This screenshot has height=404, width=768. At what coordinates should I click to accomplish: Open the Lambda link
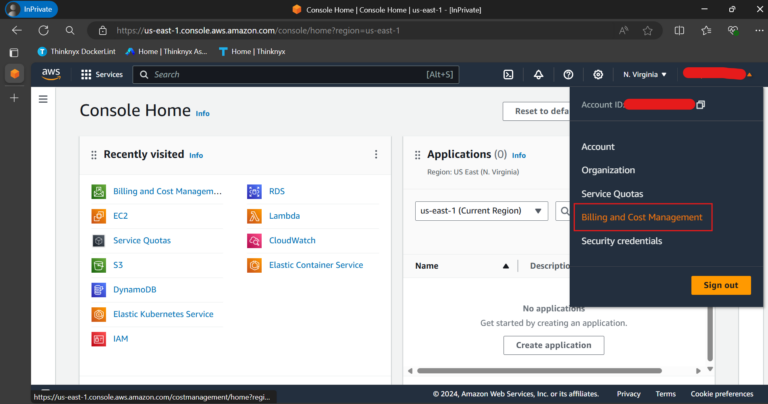click(x=284, y=216)
